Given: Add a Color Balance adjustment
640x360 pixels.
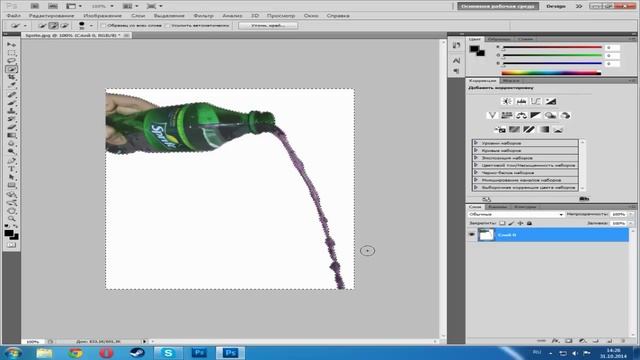Looking at the screenshot, I should [521, 116].
